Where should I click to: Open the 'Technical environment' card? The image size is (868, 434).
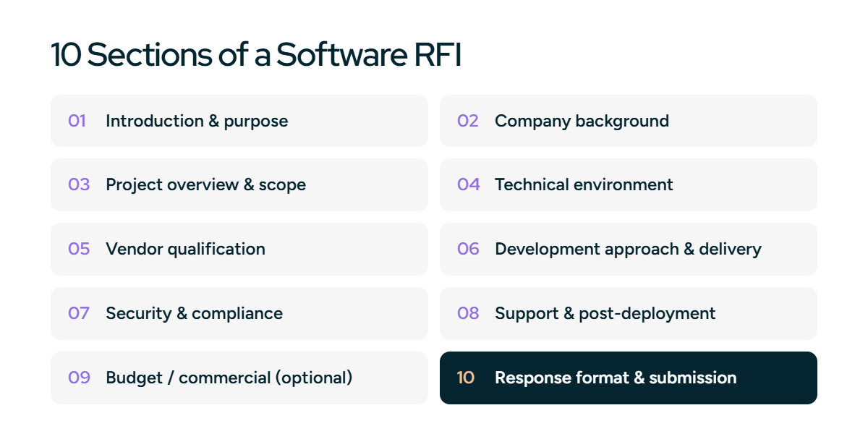pyautogui.click(x=629, y=185)
